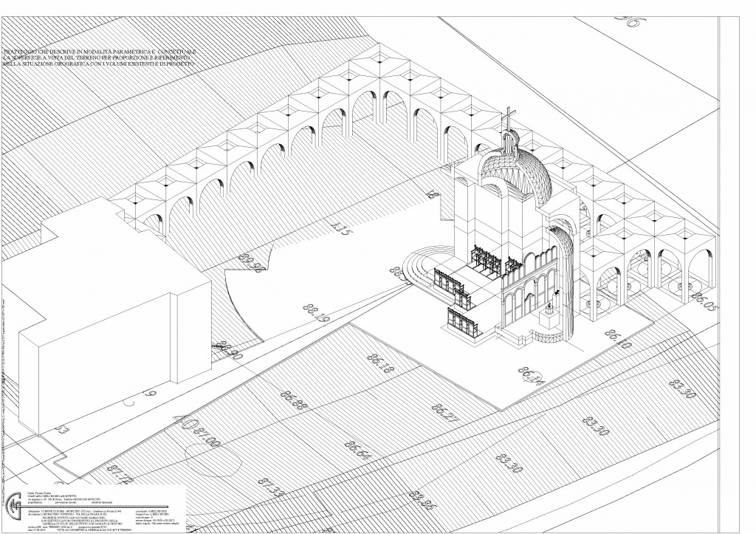Click the spot height 86.64
This screenshot has width=756, height=534.
pyautogui.click(x=358, y=450)
